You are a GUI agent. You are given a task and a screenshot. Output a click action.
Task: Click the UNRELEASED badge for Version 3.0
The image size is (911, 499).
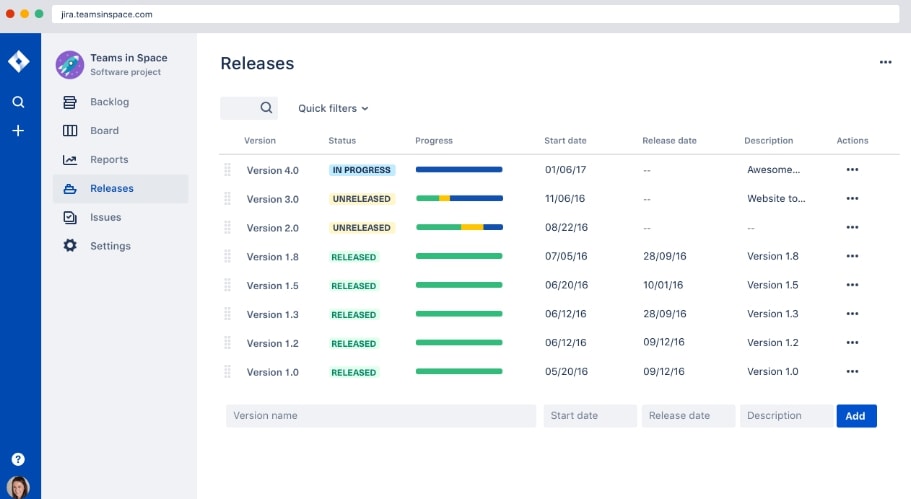(361, 199)
